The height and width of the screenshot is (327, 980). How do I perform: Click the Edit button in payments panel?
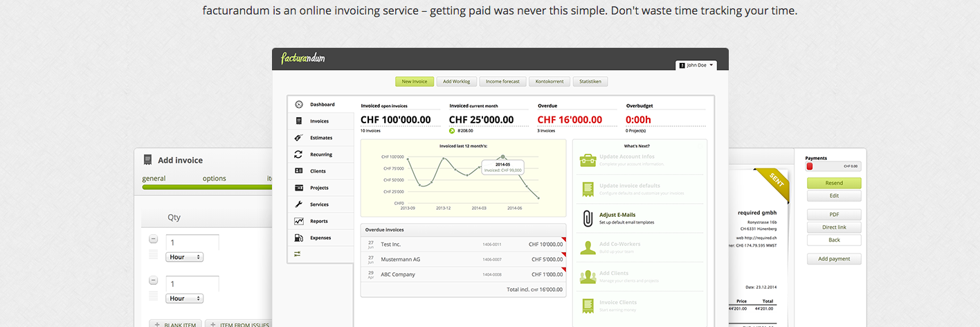pyautogui.click(x=834, y=196)
